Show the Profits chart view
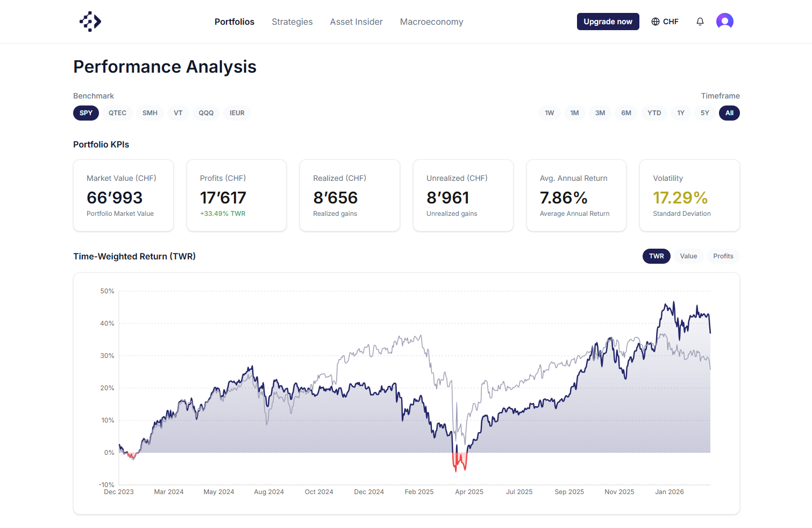 pyautogui.click(x=723, y=256)
